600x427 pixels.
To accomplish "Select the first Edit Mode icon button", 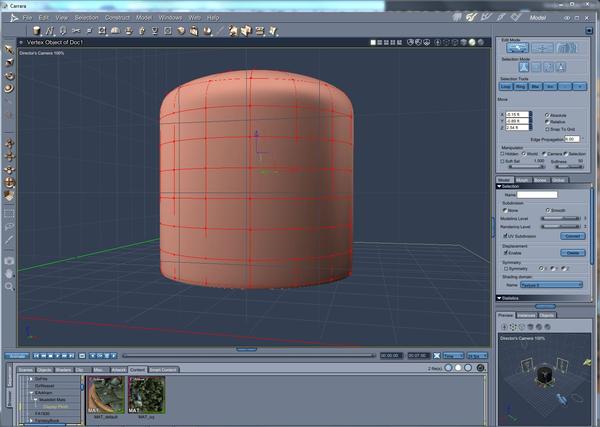I will pos(517,47).
